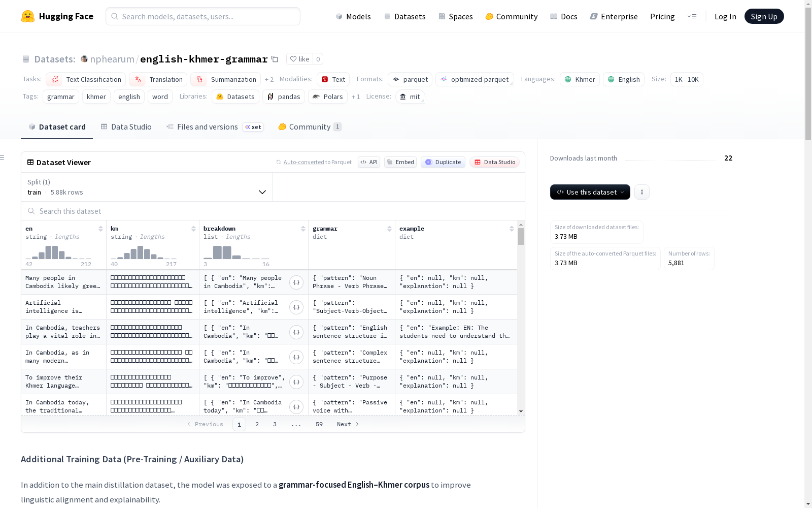The height and width of the screenshot is (508, 812).
Task: Expand the train split dropdown
Action: pyautogui.click(x=147, y=187)
